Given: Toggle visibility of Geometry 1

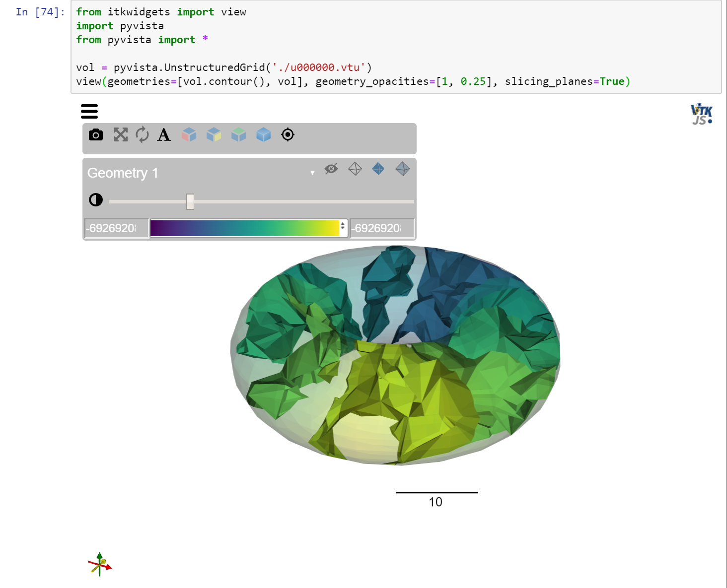Looking at the screenshot, I should [x=331, y=169].
